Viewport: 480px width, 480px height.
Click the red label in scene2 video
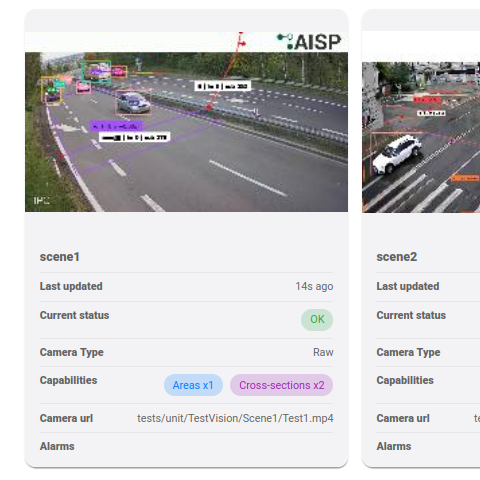click(x=427, y=100)
